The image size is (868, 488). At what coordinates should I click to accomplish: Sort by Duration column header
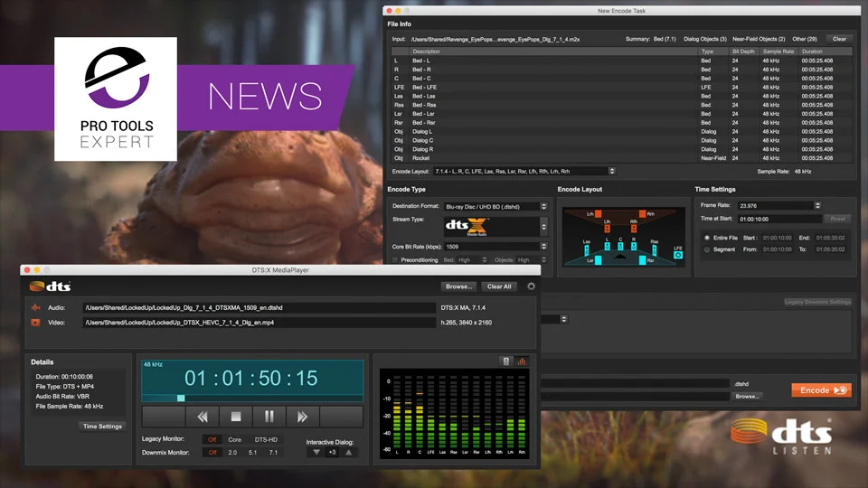[825, 52]
